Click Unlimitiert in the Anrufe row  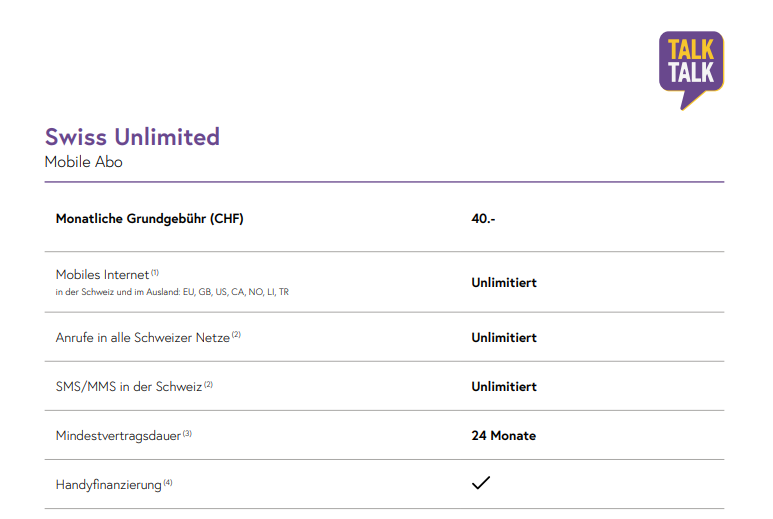[504, 338]
